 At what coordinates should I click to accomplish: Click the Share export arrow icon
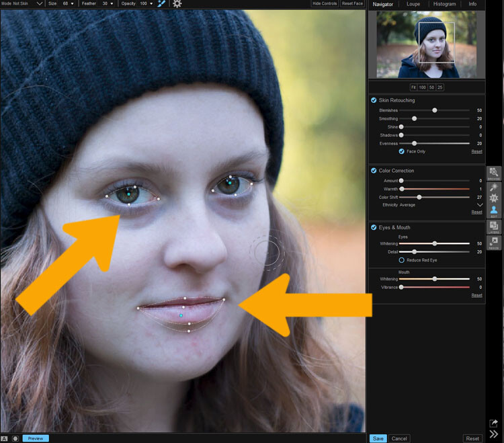pos(493,423)
